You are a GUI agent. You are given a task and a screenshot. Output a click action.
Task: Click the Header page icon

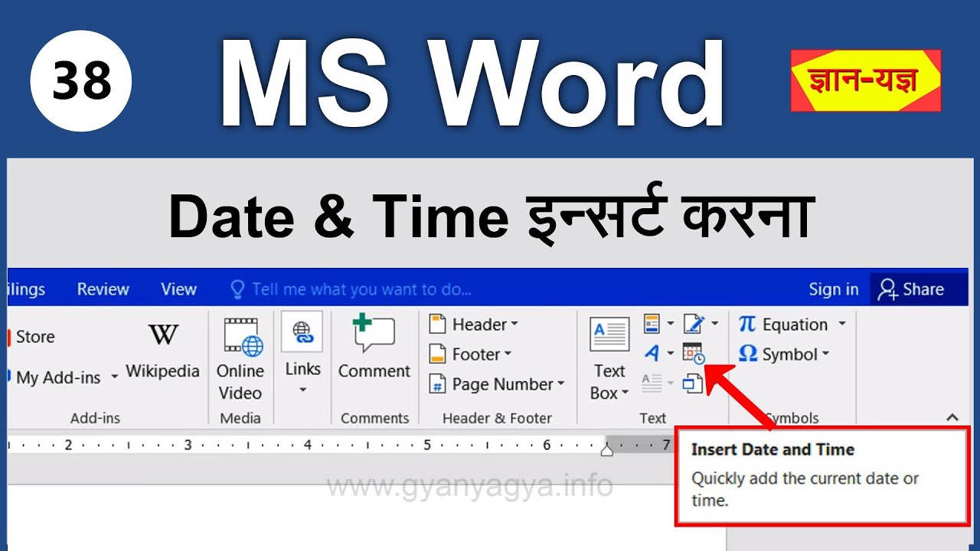437,324
